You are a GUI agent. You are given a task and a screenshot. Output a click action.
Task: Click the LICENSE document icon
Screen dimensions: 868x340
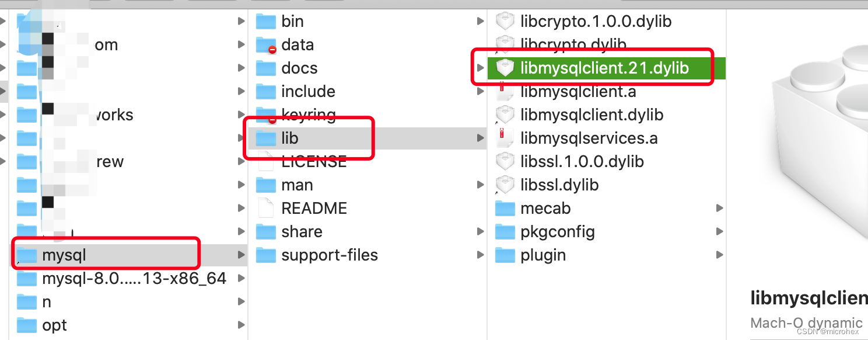(265, 161)
